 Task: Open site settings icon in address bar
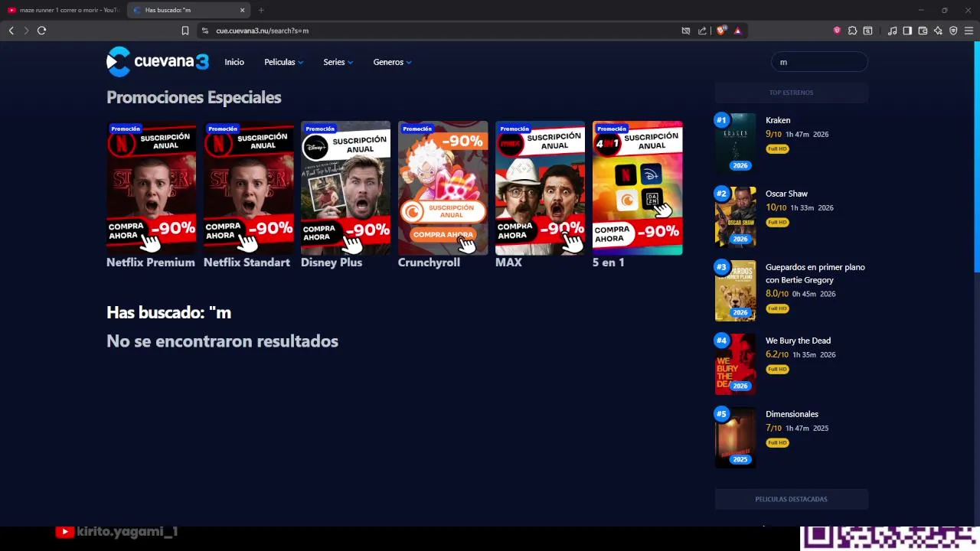coord(204,31)
